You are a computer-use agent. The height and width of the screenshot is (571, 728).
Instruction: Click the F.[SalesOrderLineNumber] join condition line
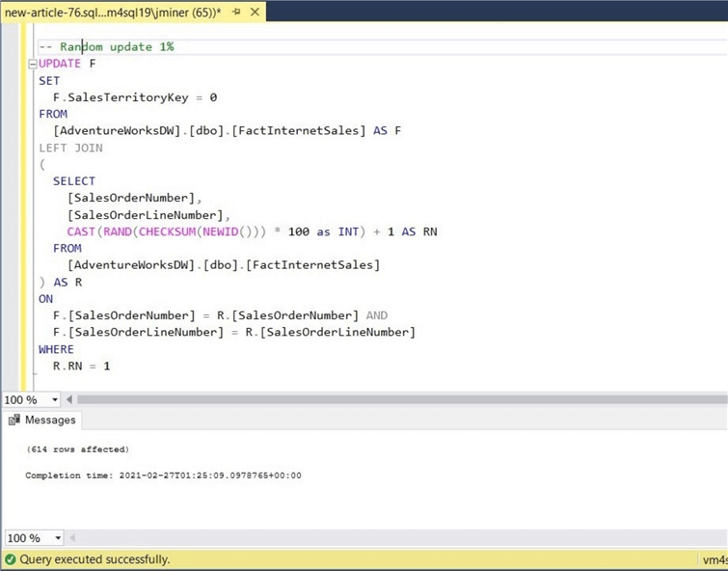[234, 333]
